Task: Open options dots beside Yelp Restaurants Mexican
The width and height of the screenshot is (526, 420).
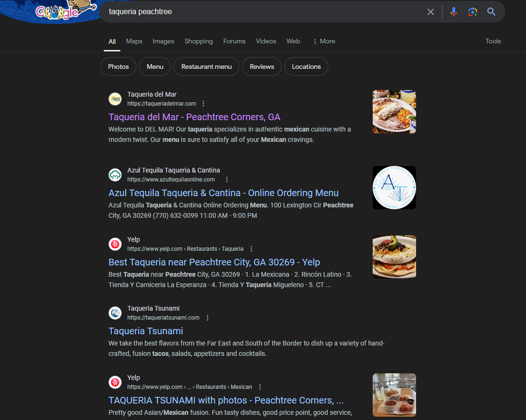Action: (259, 387)
